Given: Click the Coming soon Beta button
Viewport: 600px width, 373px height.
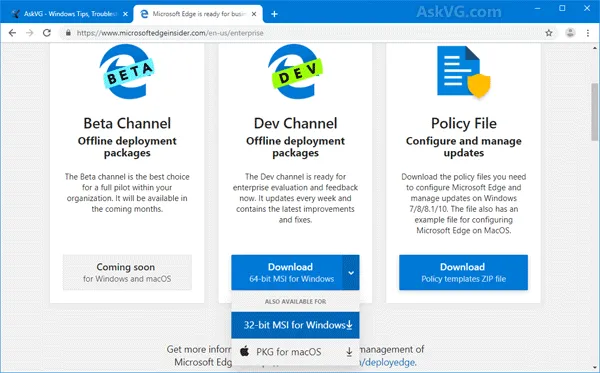Looking at the screenshot, I should tap(127, 272).
